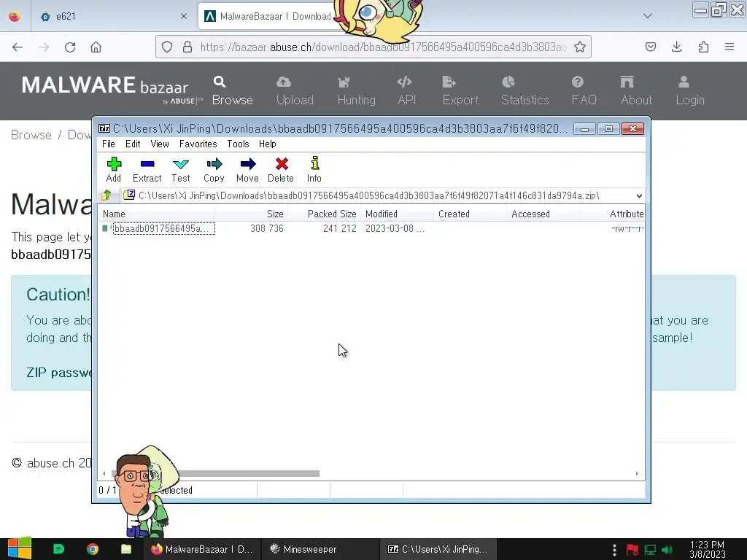This screenshot has height=560, width=747.
Task: Sort by the Name column header
Action: click(x=156, y=214)
